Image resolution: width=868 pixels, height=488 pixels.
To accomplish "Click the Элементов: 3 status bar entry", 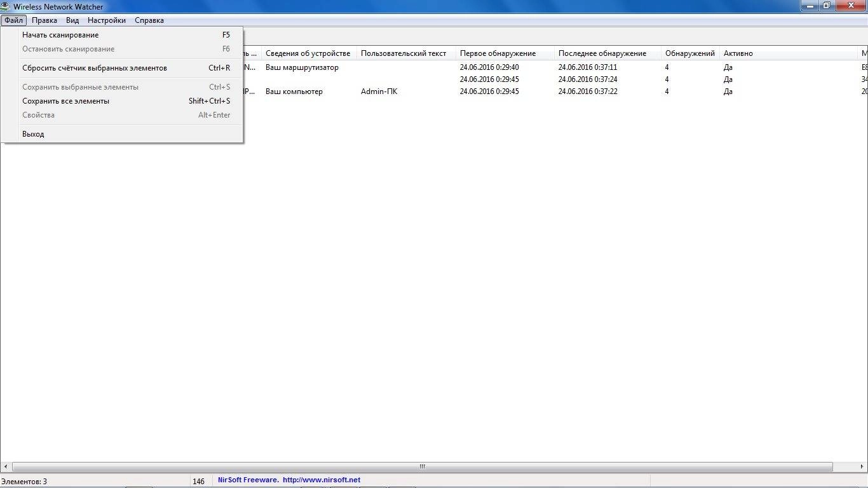I will 24,482.
